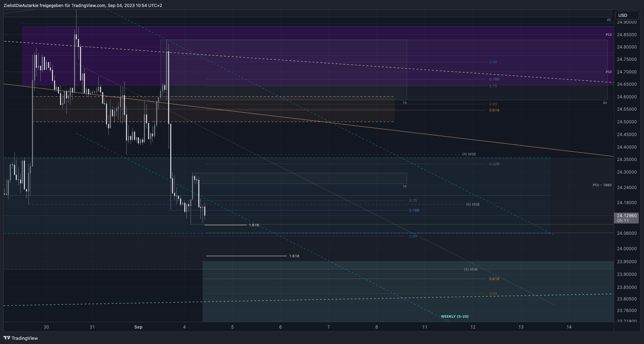644x344 pixels.
Task: Click the 23.76000 price axis label
Action: [626, 311]
